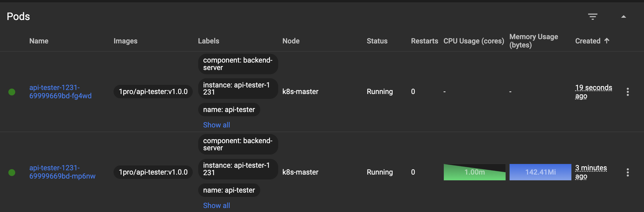
Task: Show all labels for the first pod
Action: (x=216, y=125)
